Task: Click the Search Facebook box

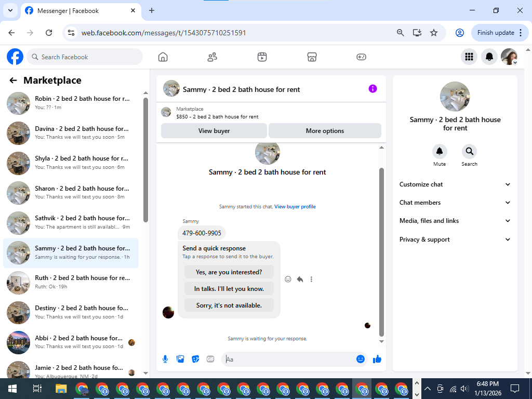Action: [x=85, y=57]
